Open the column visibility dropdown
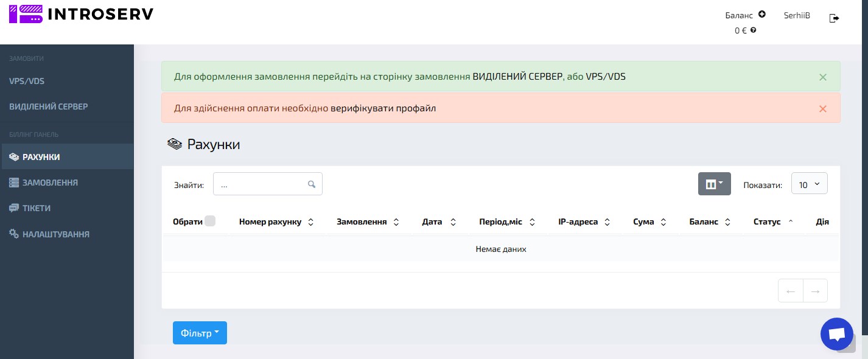 click(714, 184)
